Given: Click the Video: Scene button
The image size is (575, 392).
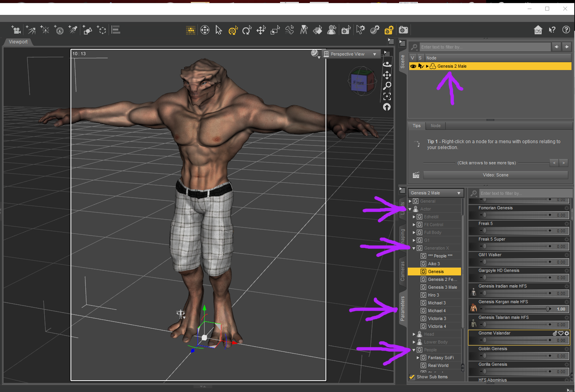Looking at the screenshot, I should (x=495, y=175).
